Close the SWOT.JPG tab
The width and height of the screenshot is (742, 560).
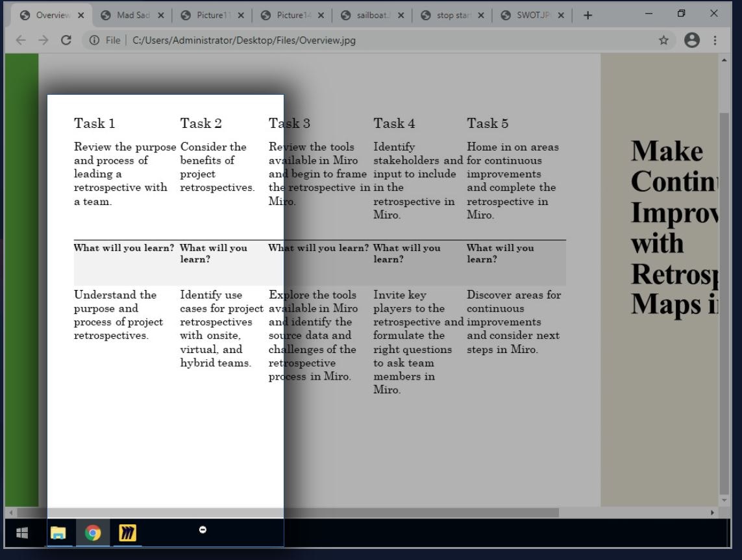point(561,15)
